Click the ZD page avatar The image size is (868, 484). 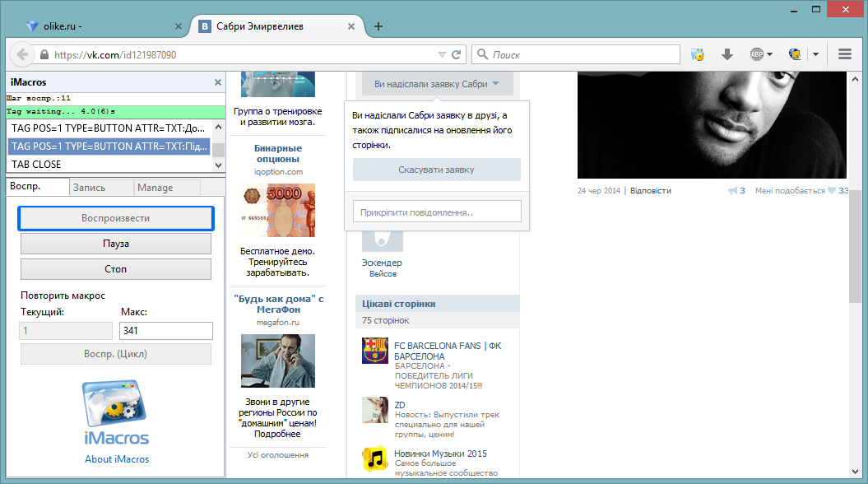[375, 410]
